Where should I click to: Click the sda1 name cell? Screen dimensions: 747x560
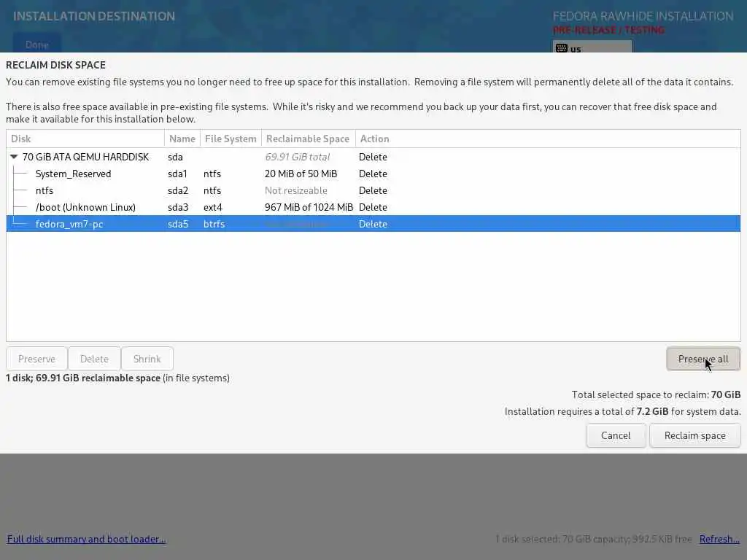(177, 174)
